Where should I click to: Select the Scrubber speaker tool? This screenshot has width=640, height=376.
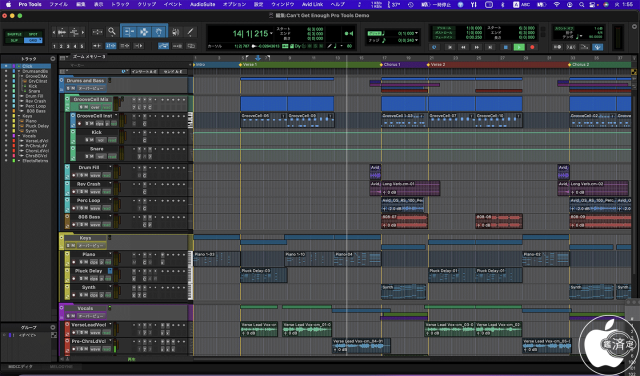[x=176, y=32]
